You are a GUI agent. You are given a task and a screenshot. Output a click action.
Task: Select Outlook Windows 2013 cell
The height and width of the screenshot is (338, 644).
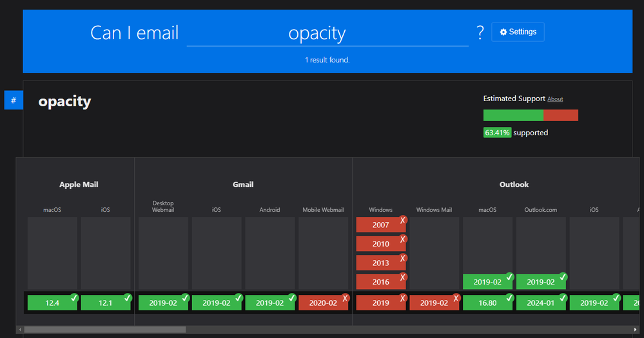(381, 263)
